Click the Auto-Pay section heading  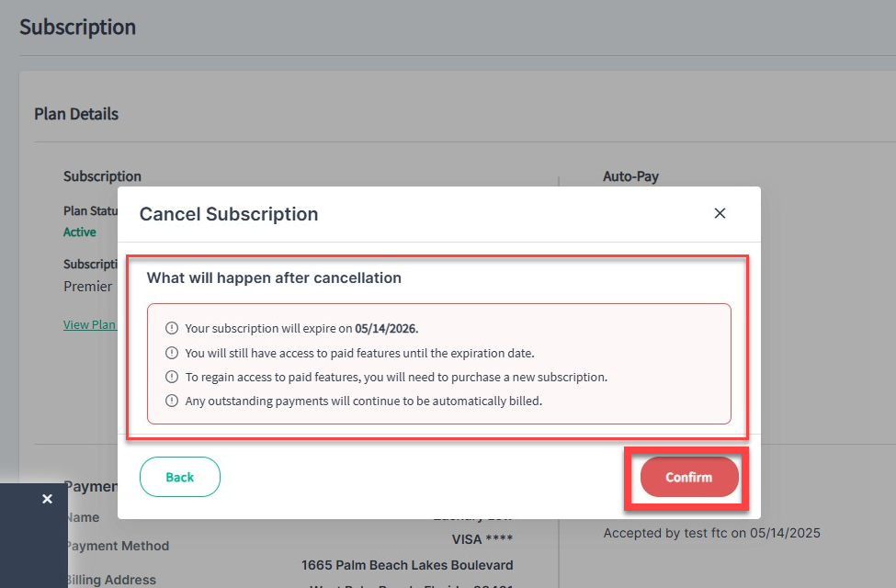click(x=630, y=175)
